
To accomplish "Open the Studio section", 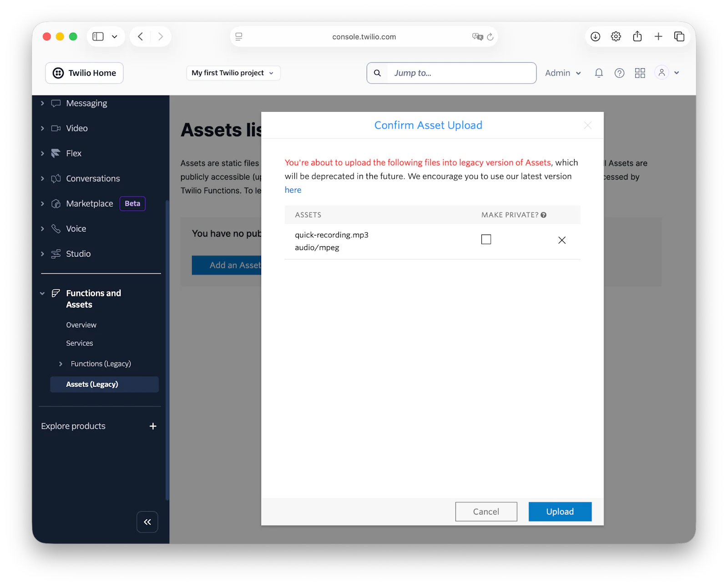I will tap(78, 254).
